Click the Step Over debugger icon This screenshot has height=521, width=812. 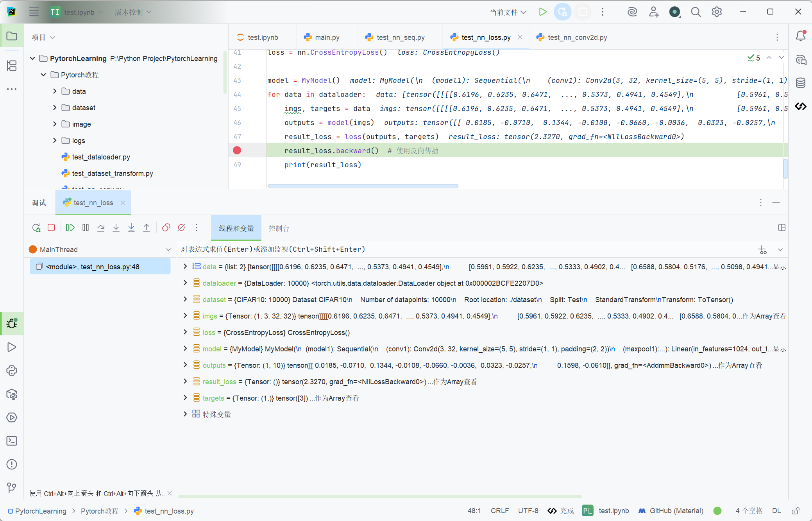101,228
